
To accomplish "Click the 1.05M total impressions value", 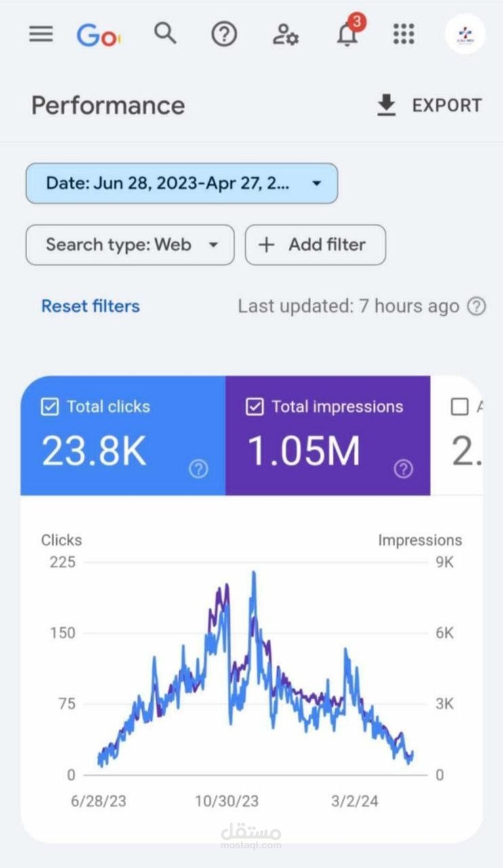I will click(x=304, y=452).
